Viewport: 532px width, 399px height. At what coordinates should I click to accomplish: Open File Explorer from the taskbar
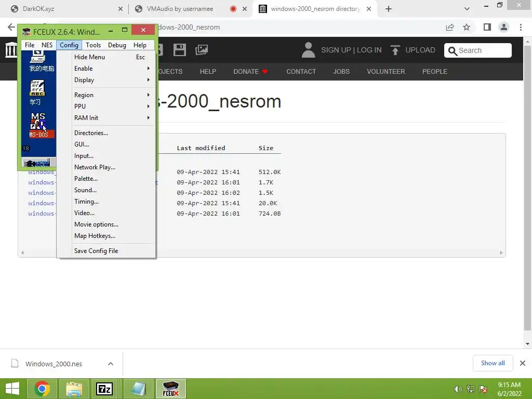coord(74,389)
